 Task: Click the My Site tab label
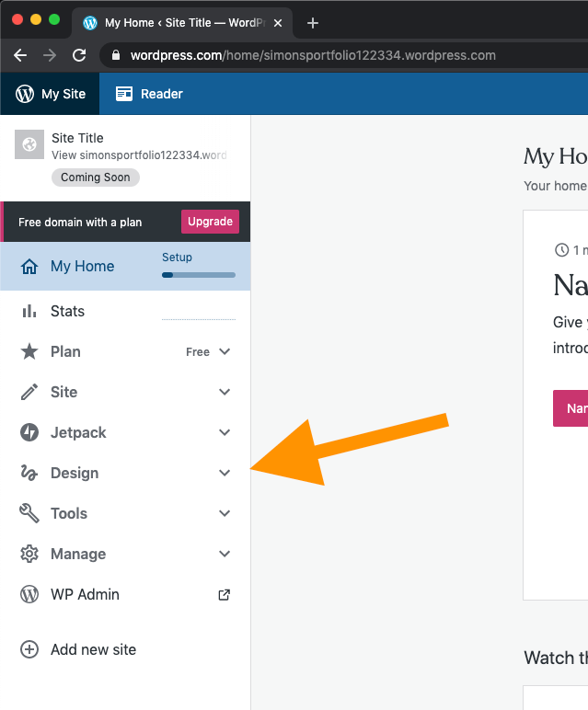[x=63, y=94]
